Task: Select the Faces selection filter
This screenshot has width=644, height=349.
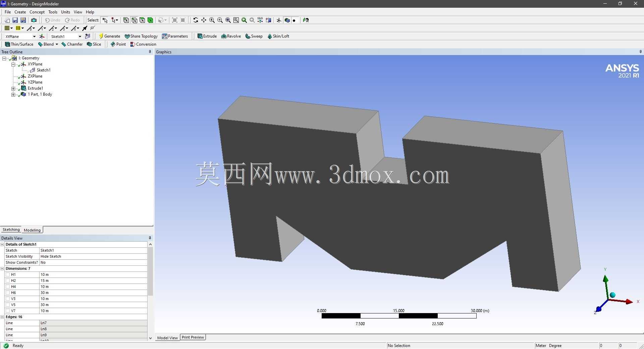Action: tap(142, 20)
